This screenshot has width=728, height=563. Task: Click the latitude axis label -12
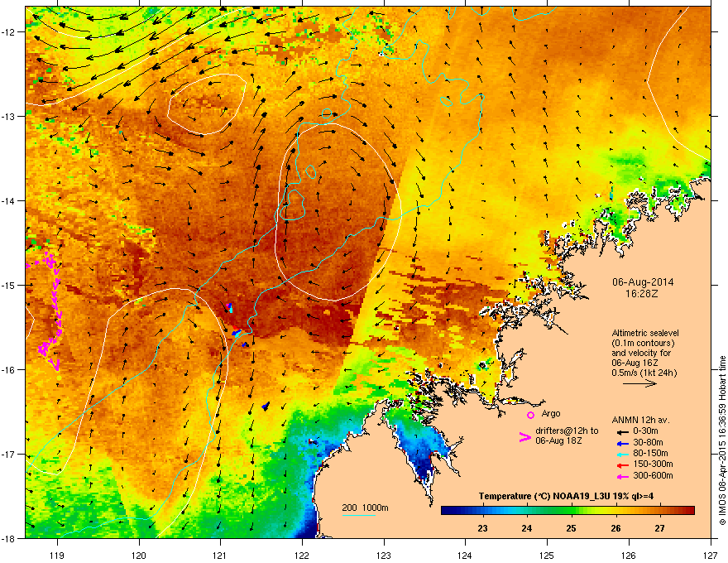click(x=9, y=32)
